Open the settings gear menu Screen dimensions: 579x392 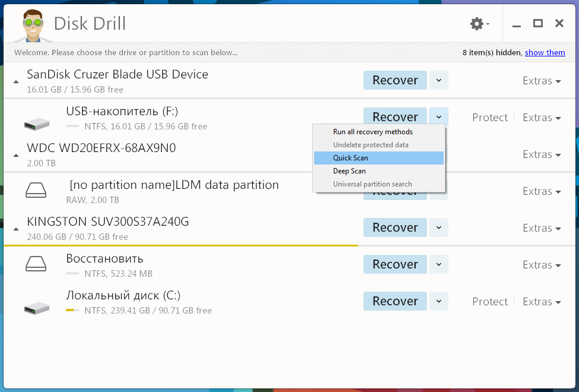[479, 24]
